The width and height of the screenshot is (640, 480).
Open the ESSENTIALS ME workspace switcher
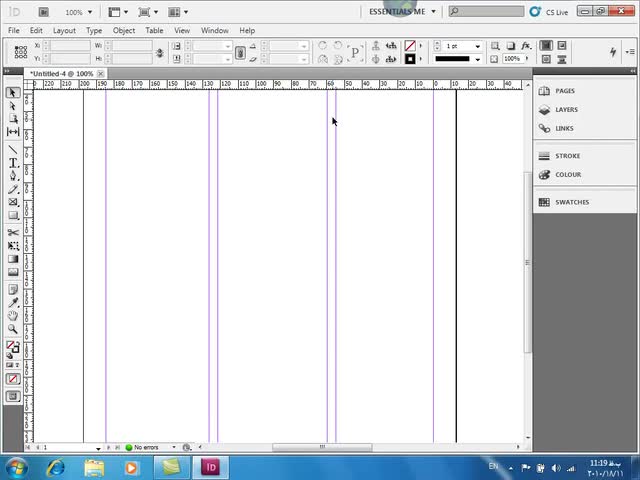tap(402, 12)
